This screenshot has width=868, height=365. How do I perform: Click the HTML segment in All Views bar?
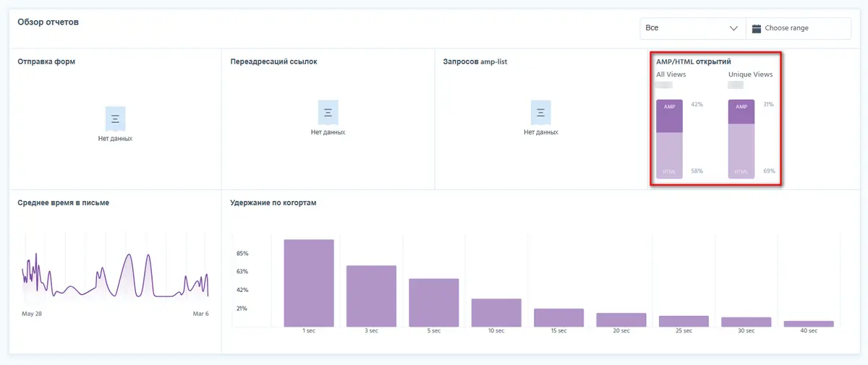pos(669,155)
